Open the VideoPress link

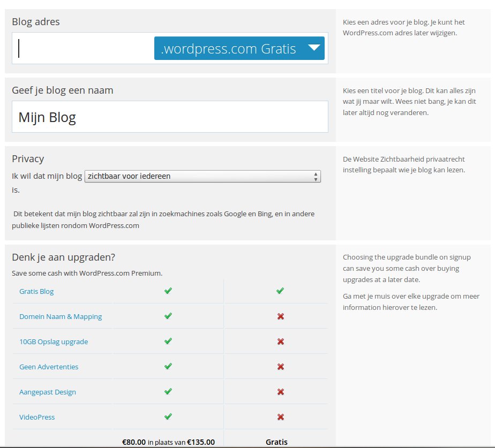click(37, 417)
